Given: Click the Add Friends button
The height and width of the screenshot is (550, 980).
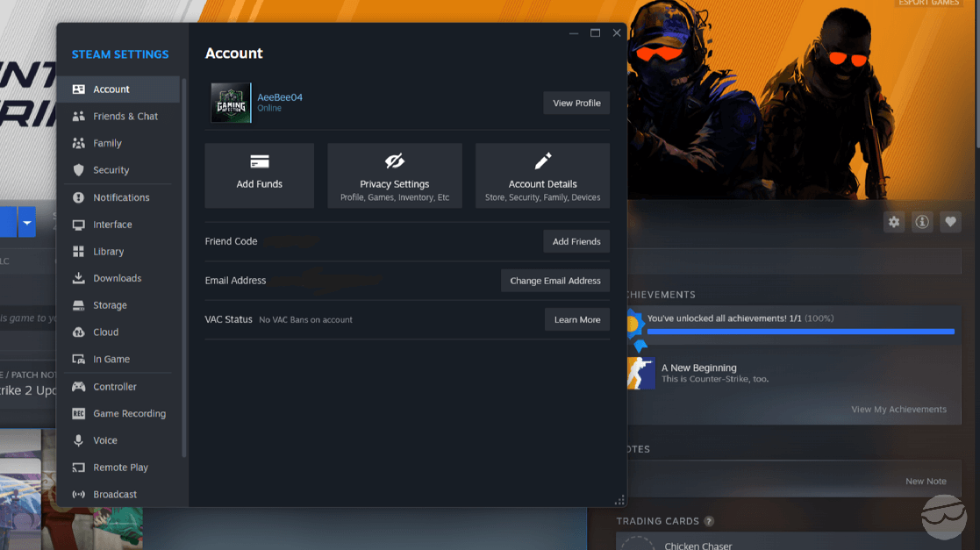Looking at the screenshot, I should [x=576, y=241].
